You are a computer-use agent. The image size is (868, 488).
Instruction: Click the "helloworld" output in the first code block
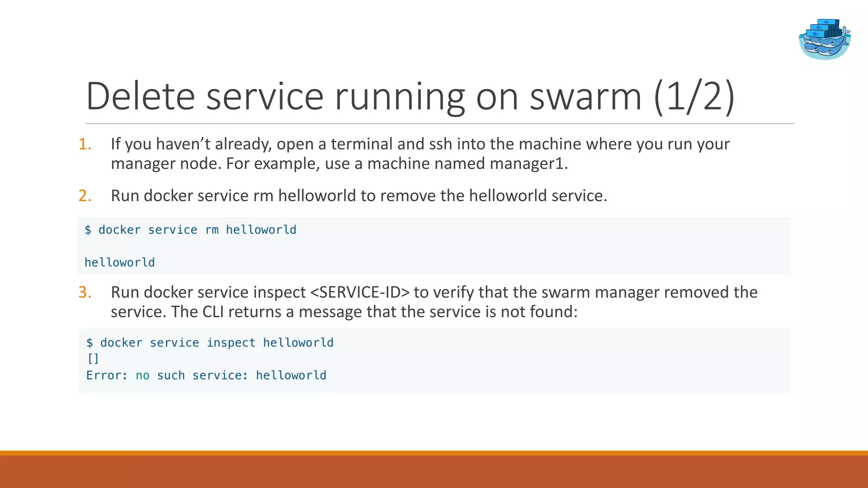pyautogui.click(x=120, y=263)
